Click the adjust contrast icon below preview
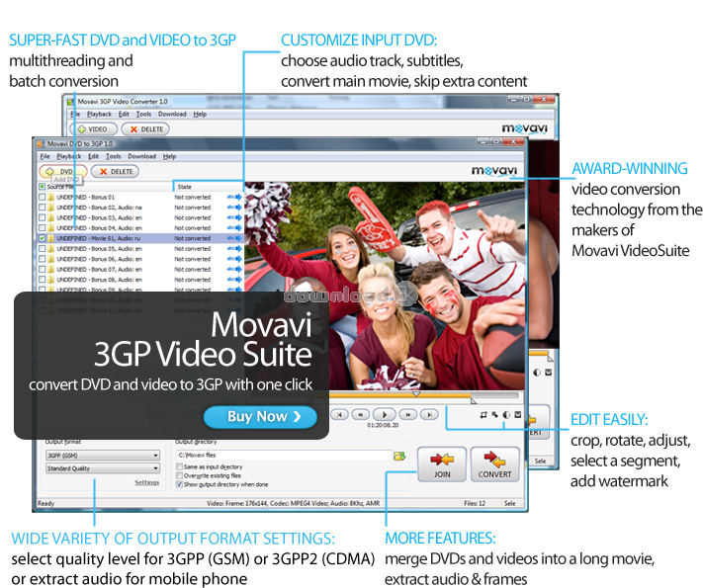The image size is (703, 588). pos(506,414)
